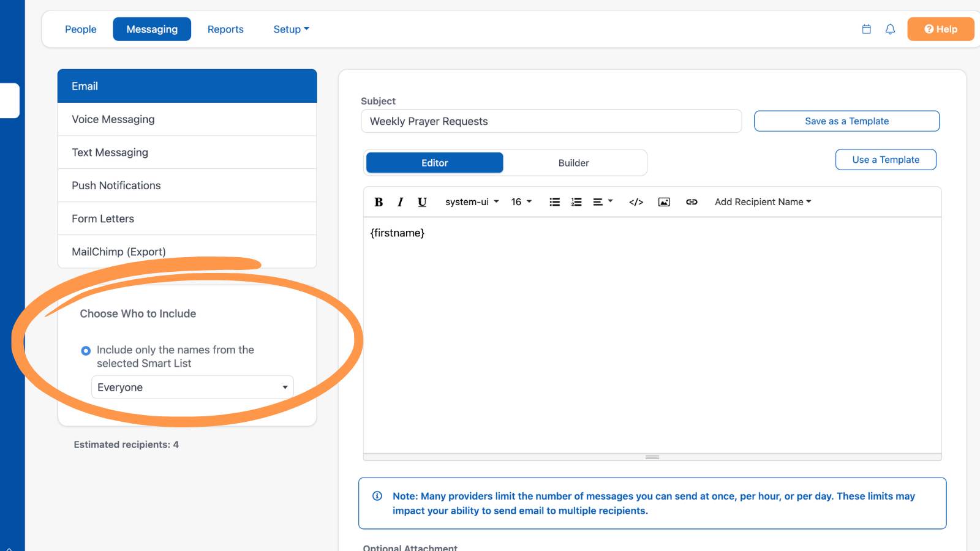The width and height of the screenshot is (980, 551).
Task: Switch to HTML code view
Action: pyautogui.click(x=636, y=202)
